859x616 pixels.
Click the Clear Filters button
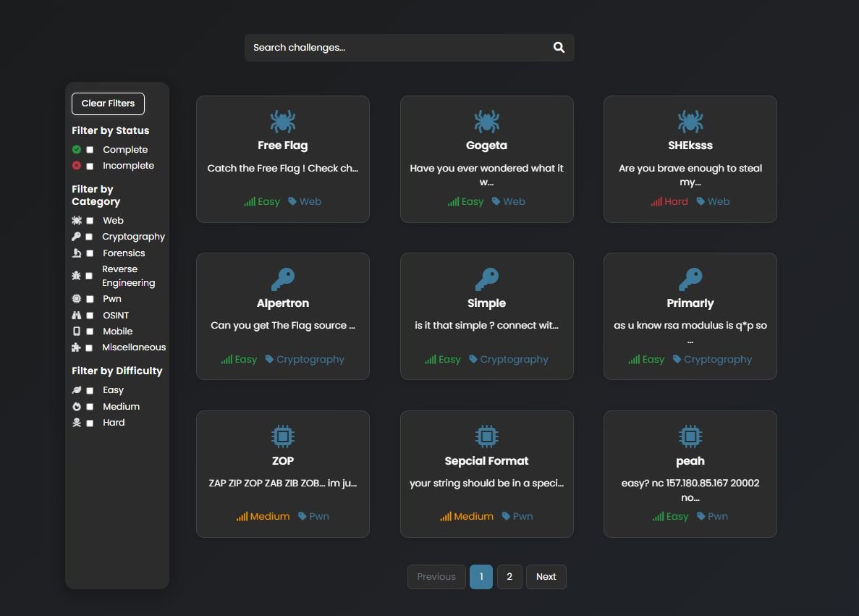point(108,104)
